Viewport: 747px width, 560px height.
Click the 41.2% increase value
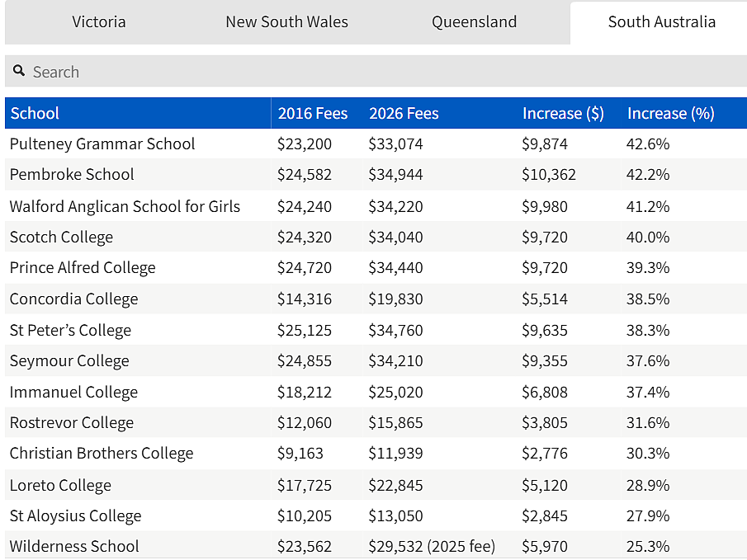[648, 207]
